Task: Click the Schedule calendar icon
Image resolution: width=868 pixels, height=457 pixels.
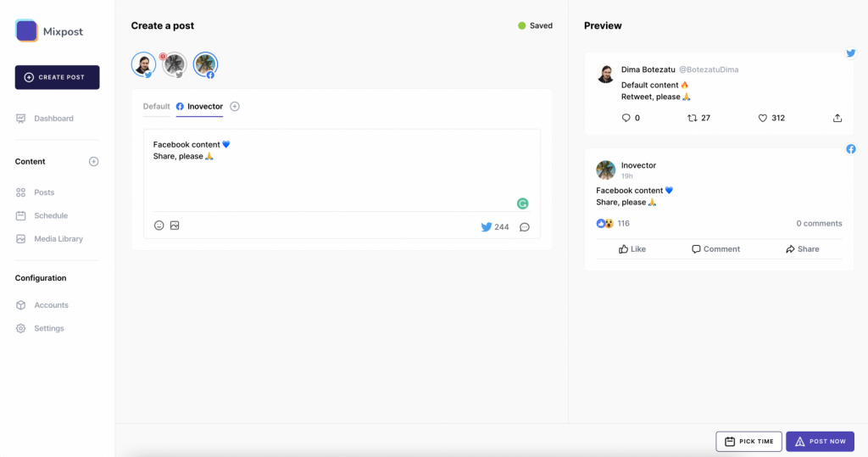Action: point(21,216)
